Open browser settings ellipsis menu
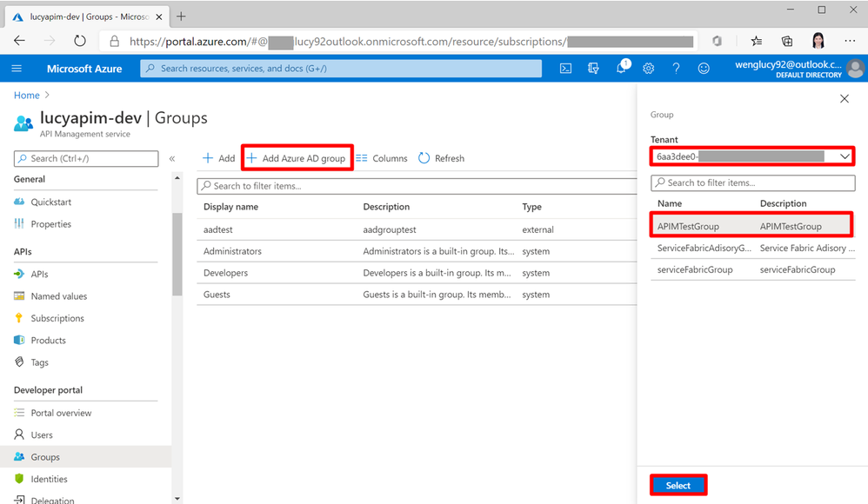This screenshot has height=504, width=868. 850,41
